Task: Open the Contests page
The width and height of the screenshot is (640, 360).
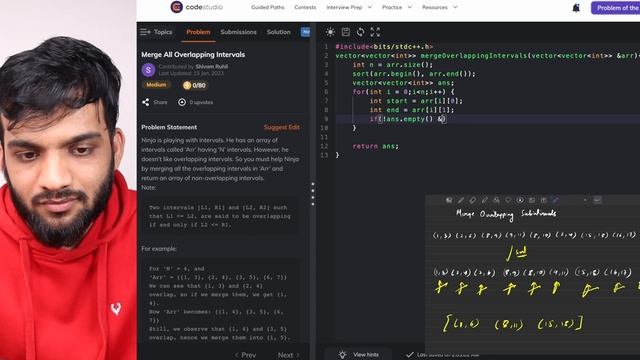Action: coord(305,7)
